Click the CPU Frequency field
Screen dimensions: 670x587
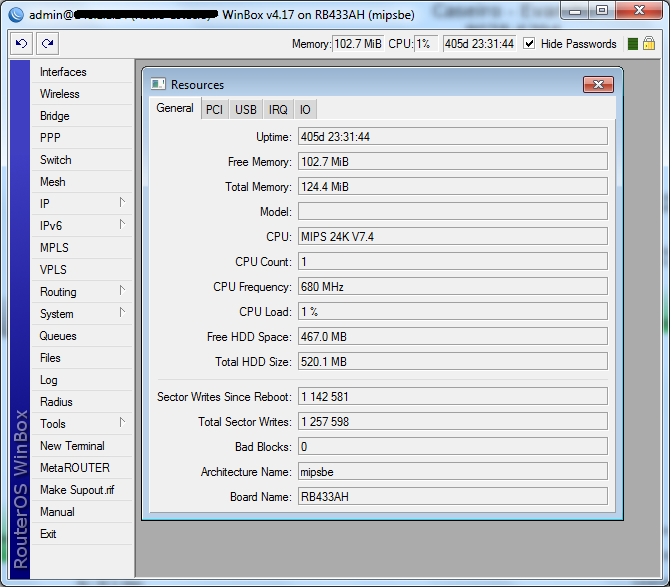point(453,287)
